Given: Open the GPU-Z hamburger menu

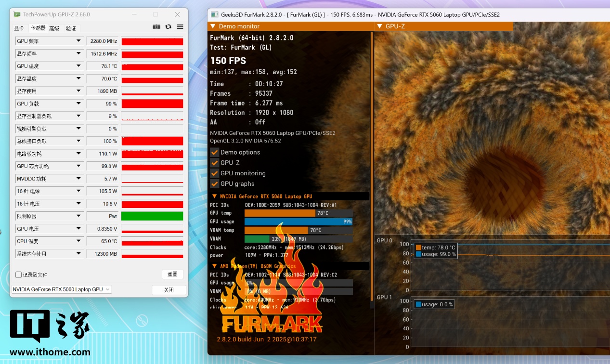Looking at the screenshot, I should (180, 27).
